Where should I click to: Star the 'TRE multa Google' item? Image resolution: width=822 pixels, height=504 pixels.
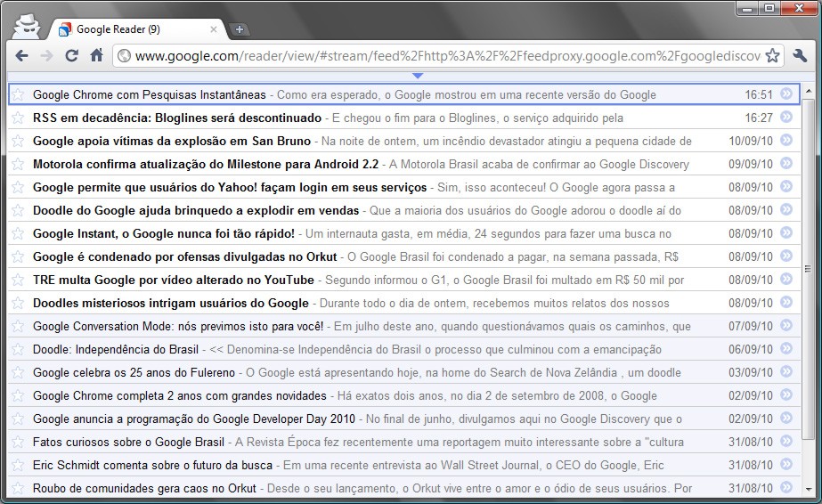pyautogui.click(x=18, y=280)
